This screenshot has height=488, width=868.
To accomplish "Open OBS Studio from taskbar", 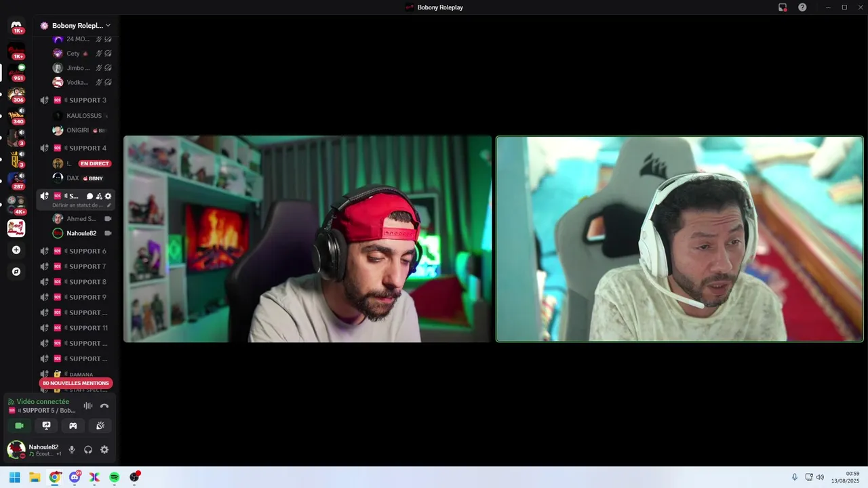I will click(x=134, y=477).
